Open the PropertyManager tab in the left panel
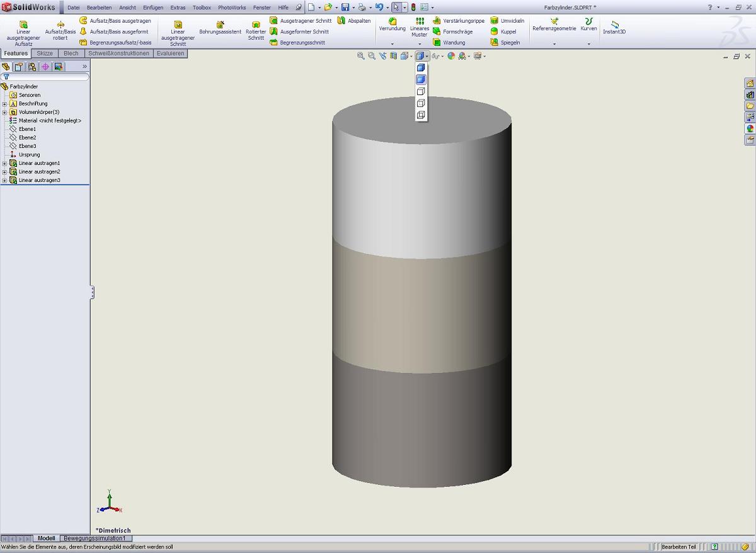The image size is (756, 553). [x=19, y=66]
